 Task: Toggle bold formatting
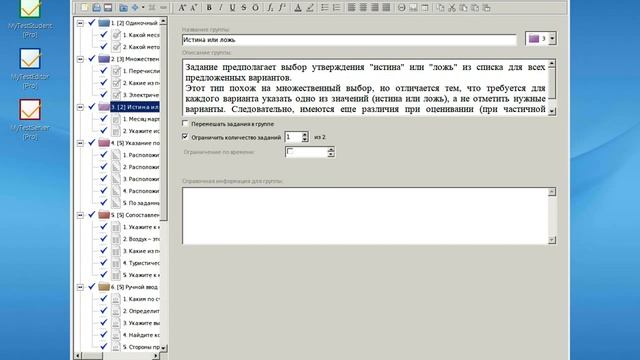pyautogui.click(x=209, y=8)
